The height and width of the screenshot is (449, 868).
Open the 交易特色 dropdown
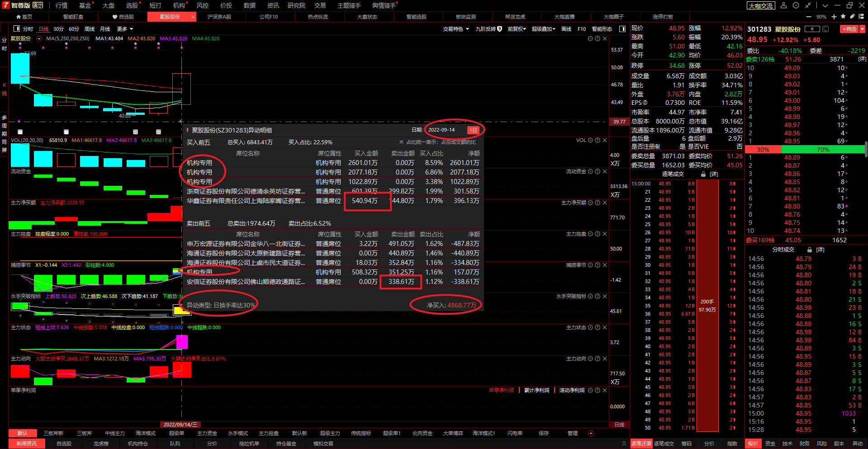[x=455, y=29]
